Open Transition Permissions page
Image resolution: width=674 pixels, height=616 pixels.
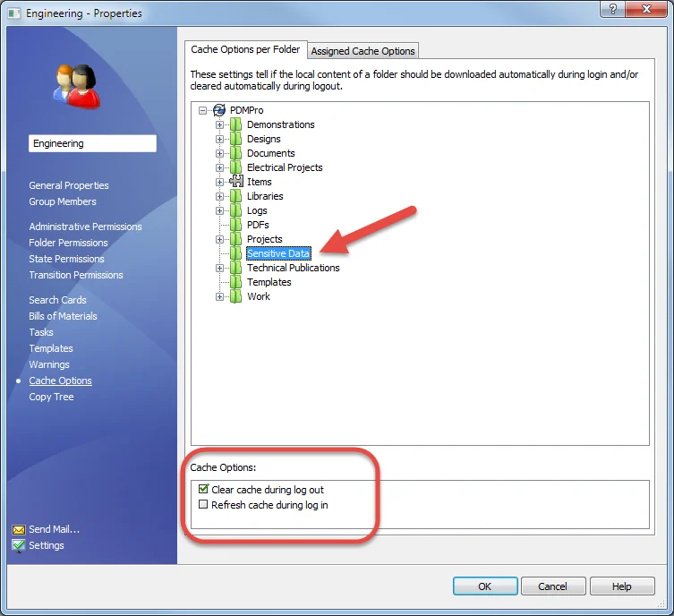coord(76,275)
